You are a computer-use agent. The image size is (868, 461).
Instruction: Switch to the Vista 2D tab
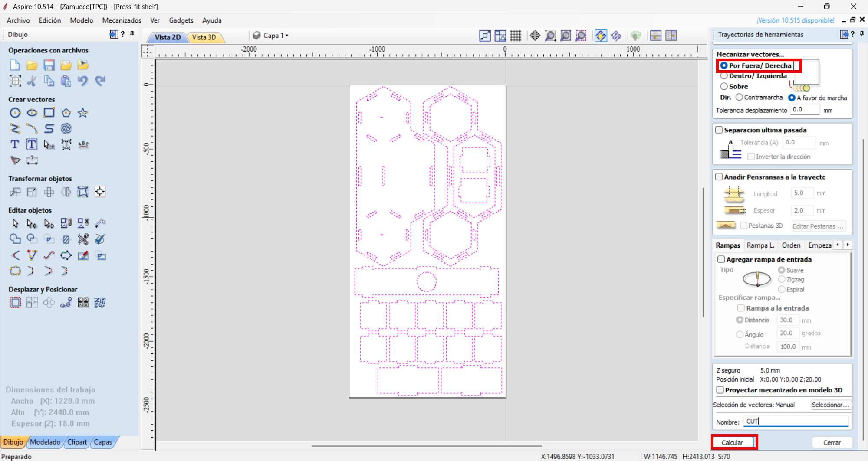pyautogui.click(x=168, y=37)
